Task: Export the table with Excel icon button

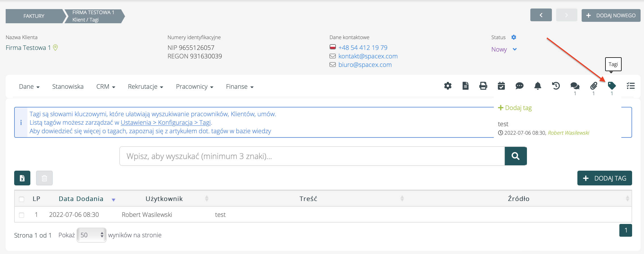Action: coord(22,178)
